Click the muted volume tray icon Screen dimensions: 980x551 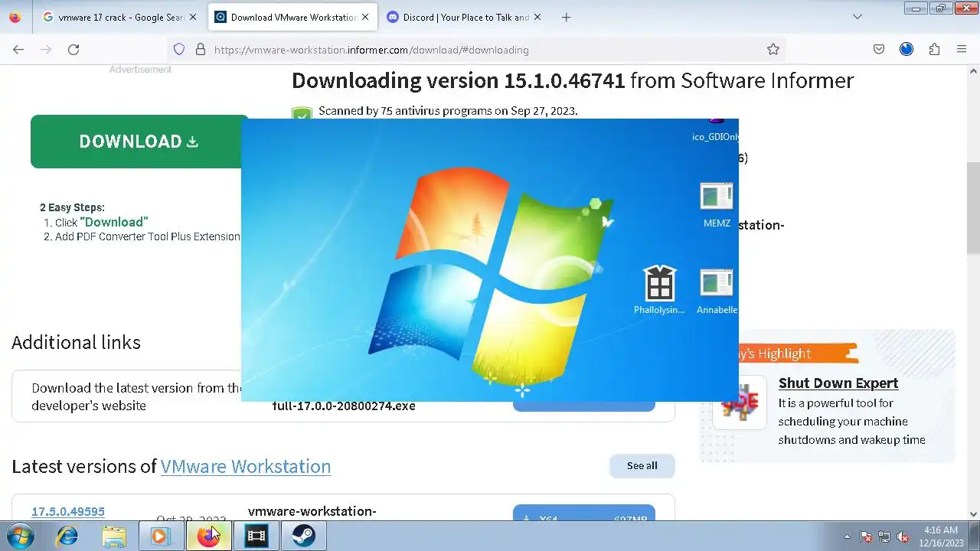tap(903, 536)
